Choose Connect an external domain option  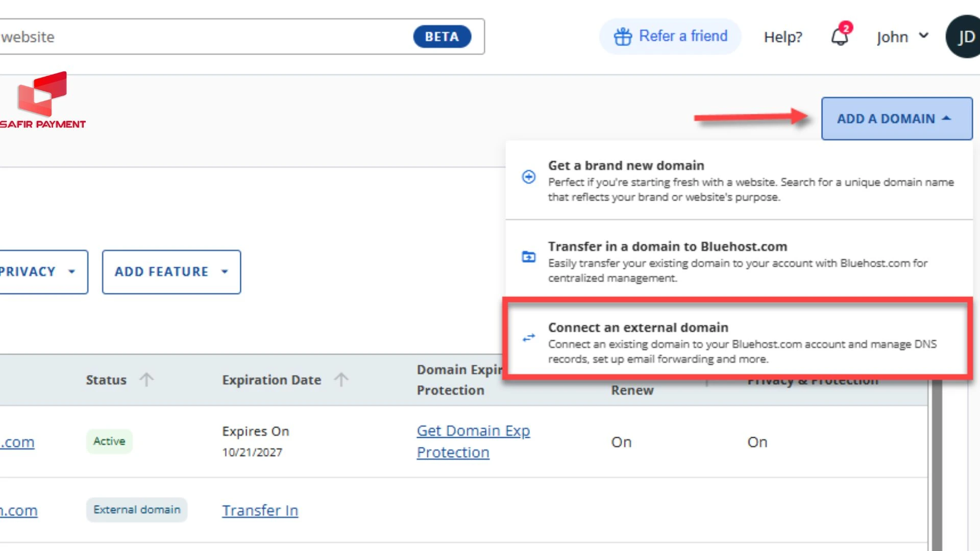tap(638, 328)
